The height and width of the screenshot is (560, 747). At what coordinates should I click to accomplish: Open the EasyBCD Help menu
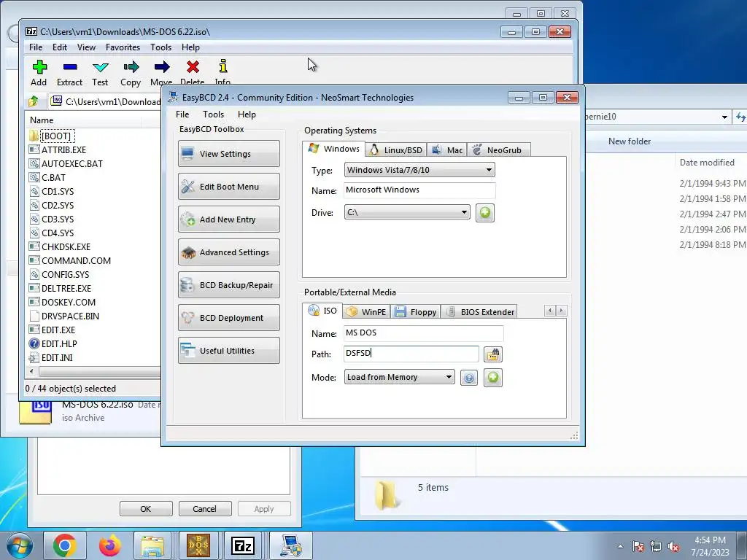click(x=247, y=114)
